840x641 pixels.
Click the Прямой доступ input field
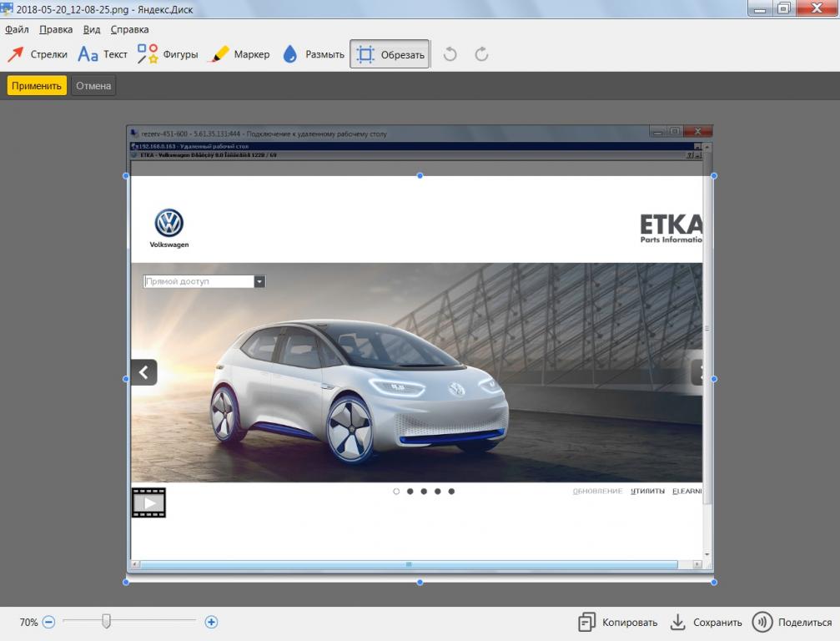199,281
